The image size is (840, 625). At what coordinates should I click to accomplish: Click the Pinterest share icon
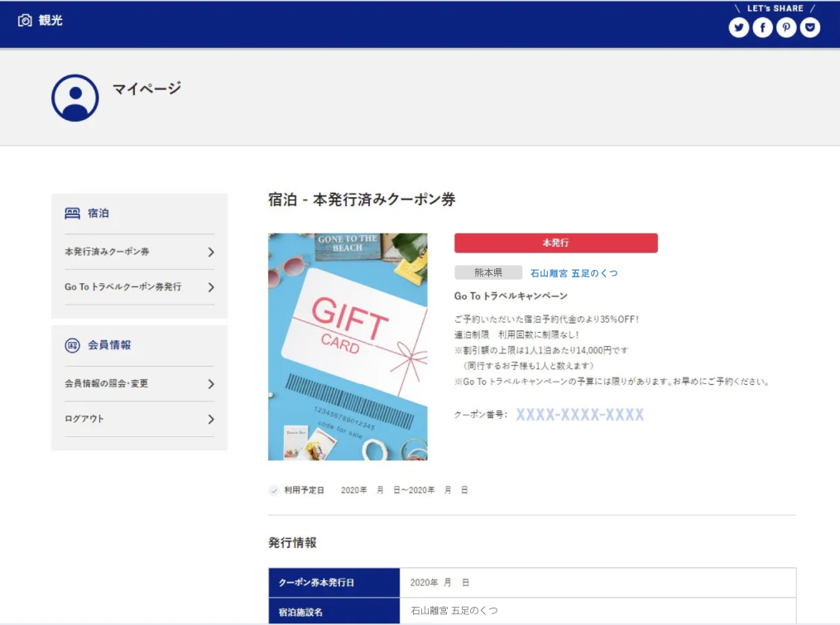pos(786,27)
